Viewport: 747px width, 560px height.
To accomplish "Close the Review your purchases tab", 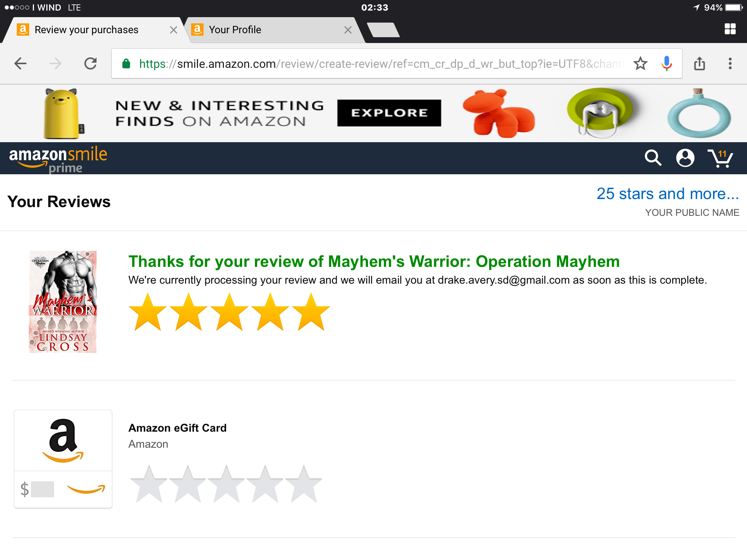I will pos(174,30).
